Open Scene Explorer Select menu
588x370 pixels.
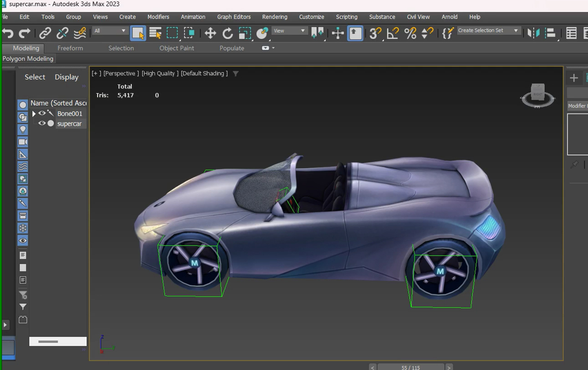(35, 77)
